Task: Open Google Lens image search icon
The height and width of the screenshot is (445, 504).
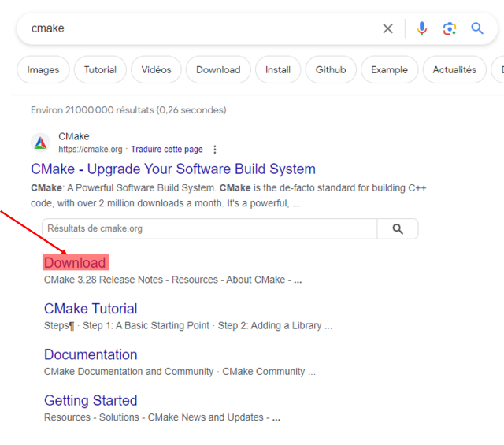Action: point(450,28)
